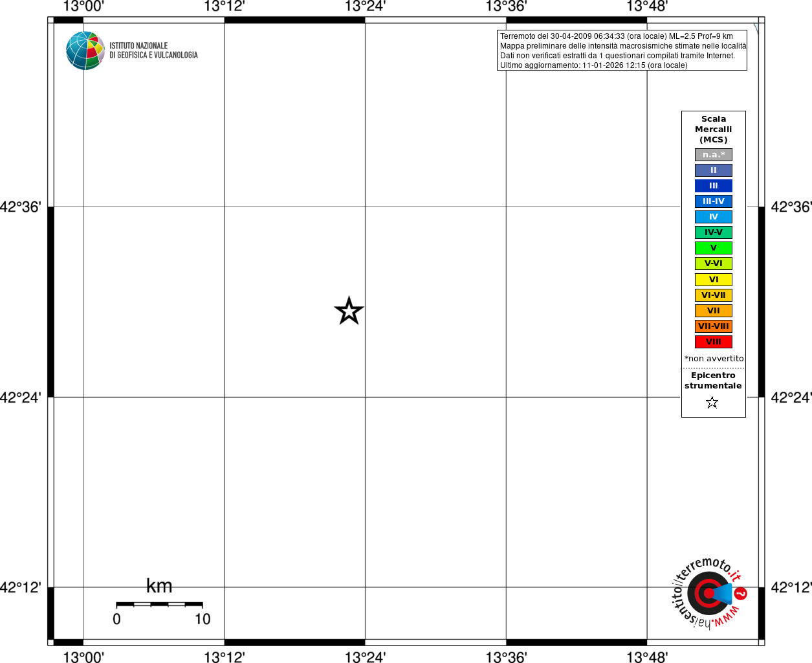The image size is (812, 663).
Task: Click the bottom 13°48' longitude label
Action: coord(647,657)
